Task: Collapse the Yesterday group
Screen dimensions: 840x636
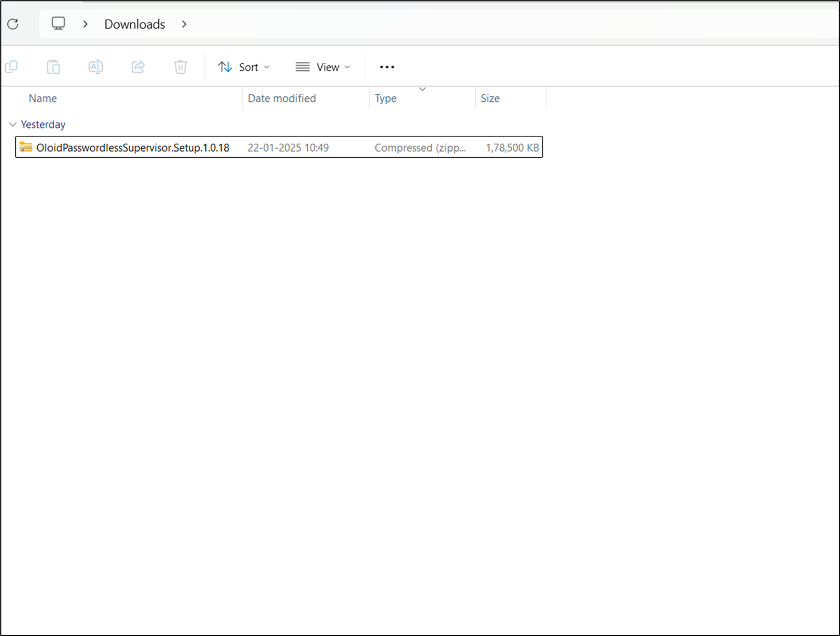Action: tap(12, 124)
